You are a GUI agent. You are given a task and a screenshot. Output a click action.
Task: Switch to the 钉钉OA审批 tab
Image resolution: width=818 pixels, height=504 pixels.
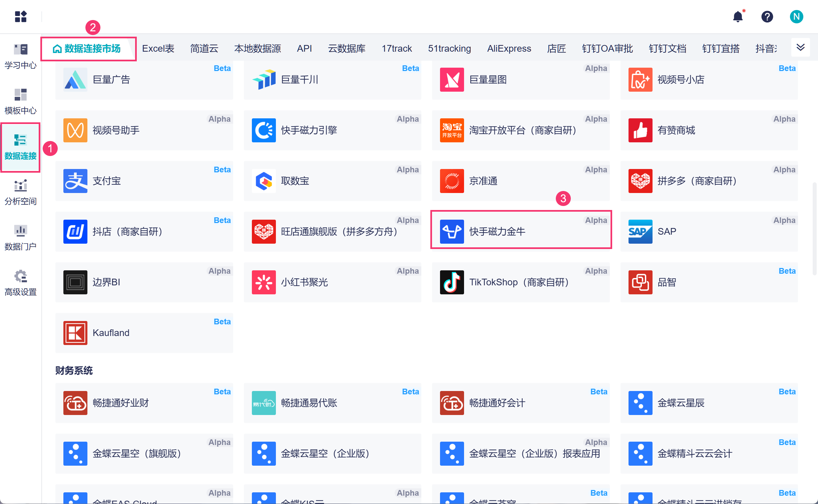point(607,49)
